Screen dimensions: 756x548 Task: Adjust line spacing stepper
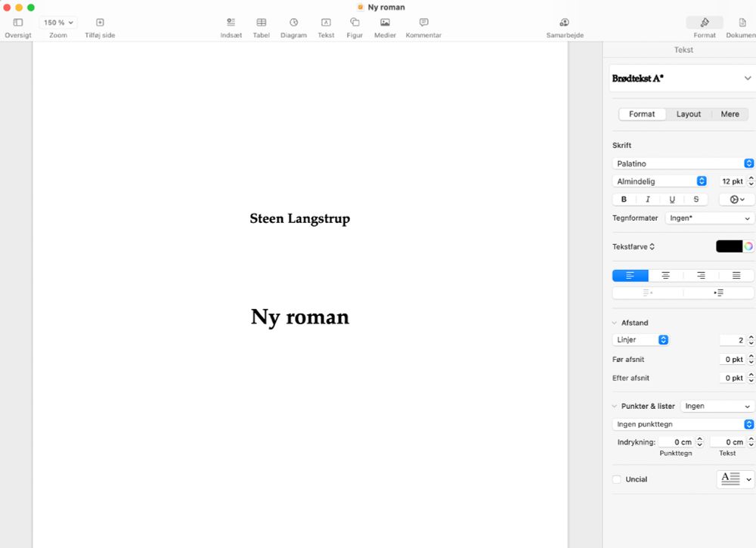[x=751, y=340]
